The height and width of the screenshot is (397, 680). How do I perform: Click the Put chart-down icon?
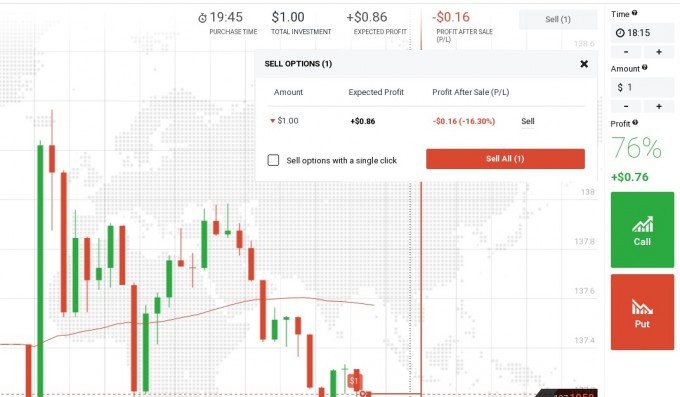[x=642, y=306]
